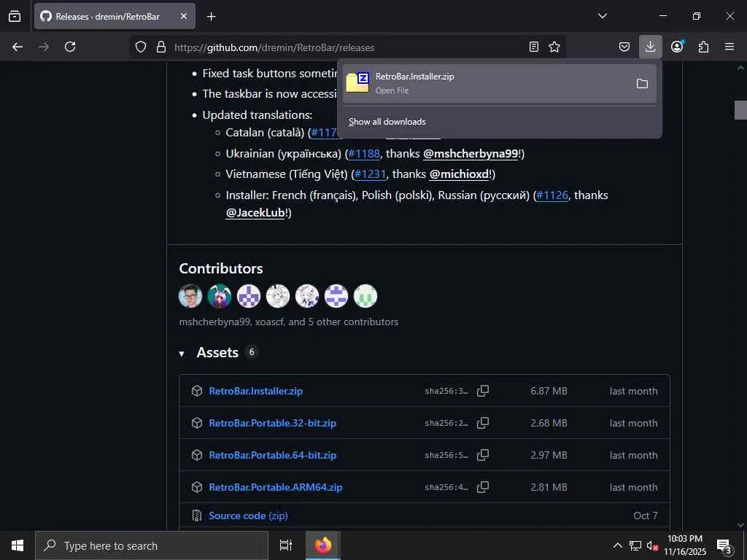The image size is (747, 560).
Task: Download RetroBar.Portable.ARM64.zip asset link
Action: pos(275,487)
